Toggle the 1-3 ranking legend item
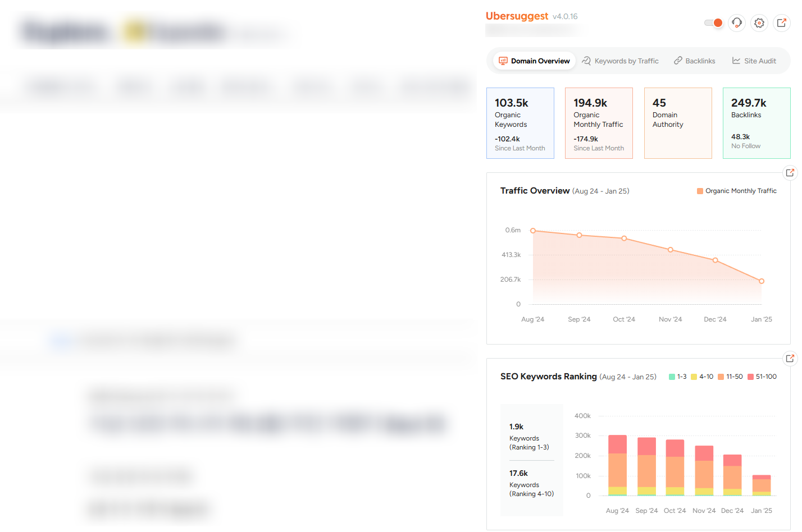802x532 pixels. click(x=677, y=377)
